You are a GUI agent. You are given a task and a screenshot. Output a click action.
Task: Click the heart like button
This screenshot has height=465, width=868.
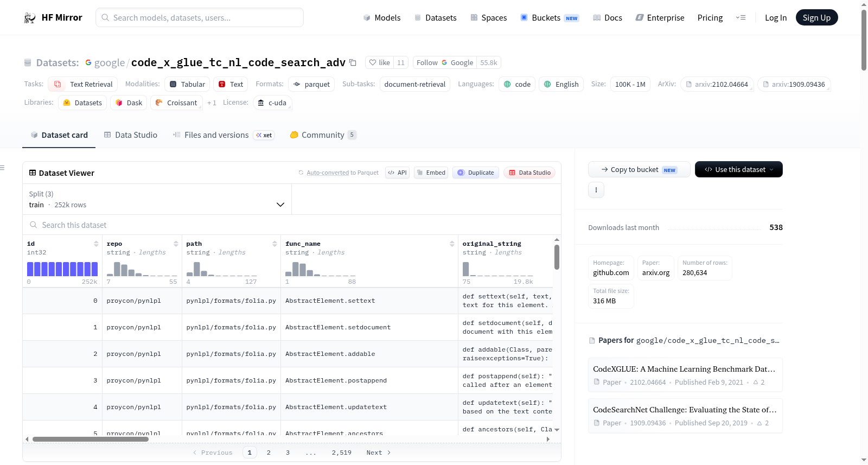[379, 62]
